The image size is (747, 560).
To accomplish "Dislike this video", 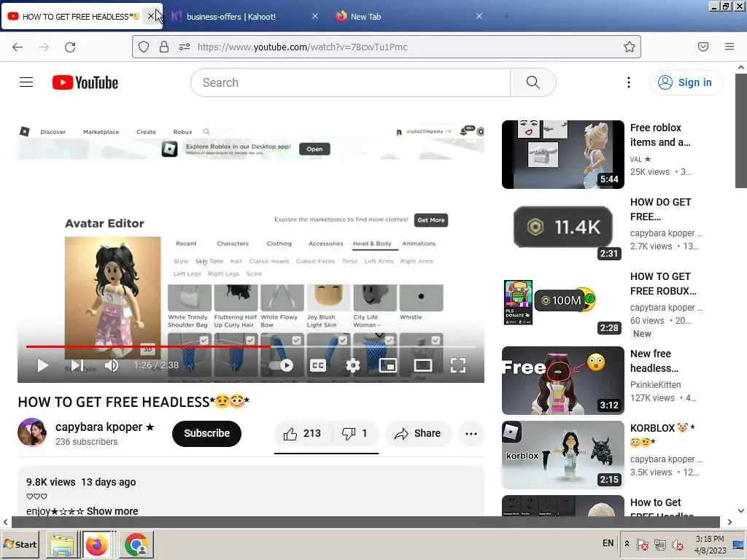I will click(x=355, y=433).
